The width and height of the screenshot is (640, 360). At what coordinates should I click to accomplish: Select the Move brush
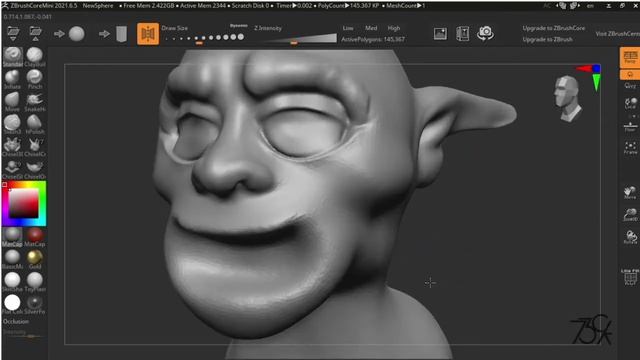[x=13, y=102]
